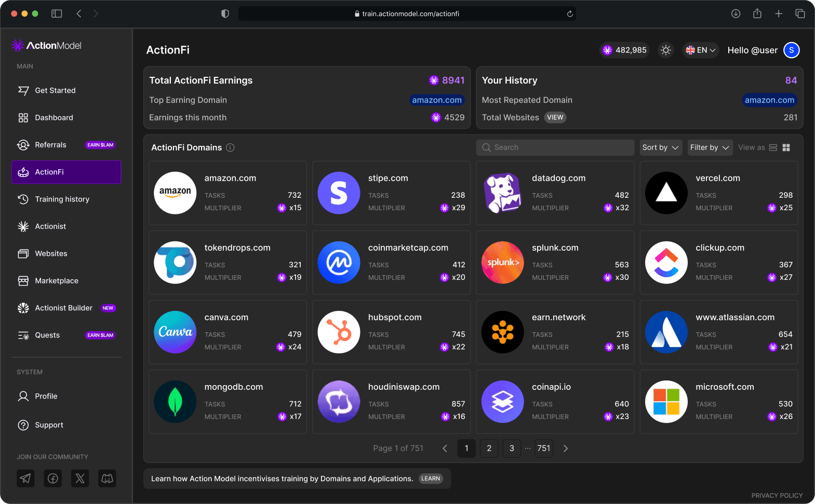Image resolution: width=815 pixels, height=504 pixels.
Task: Open Websites in sidebar
Action: tap(66, 254)
